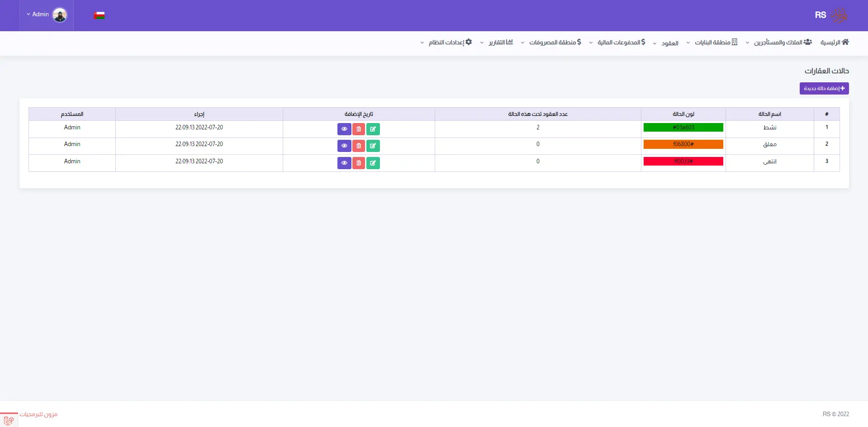Image resolution: width=868 pixels, height=427 pixels.
Task: Click the Oman flag language icon
Action: (99, 15)
